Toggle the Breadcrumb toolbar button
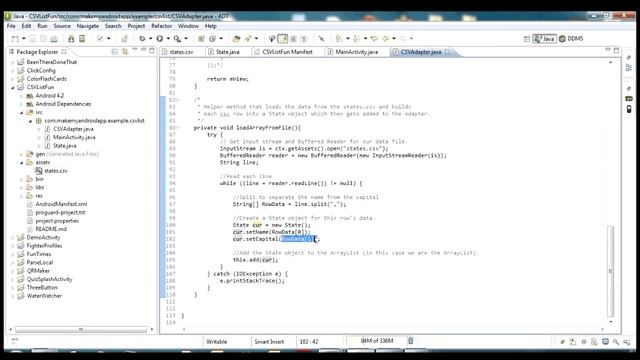Viewport: 640px width, 360px height. point(272,39)
